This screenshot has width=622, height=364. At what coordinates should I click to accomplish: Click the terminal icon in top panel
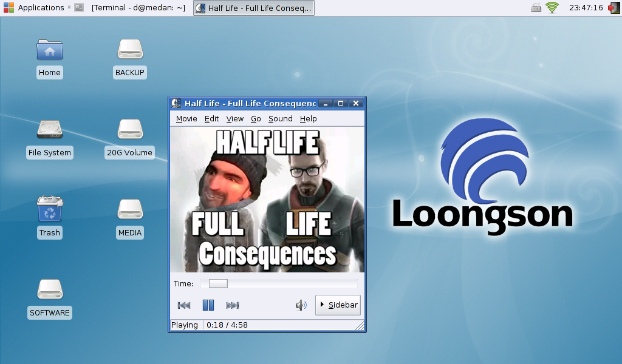[x=79, y=7]
